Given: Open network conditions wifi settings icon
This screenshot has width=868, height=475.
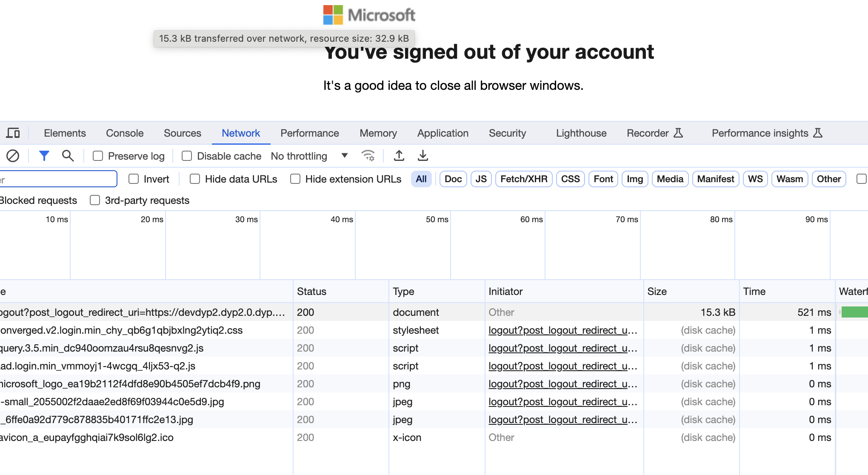Looking at the screenshot, I should [368, 156].
